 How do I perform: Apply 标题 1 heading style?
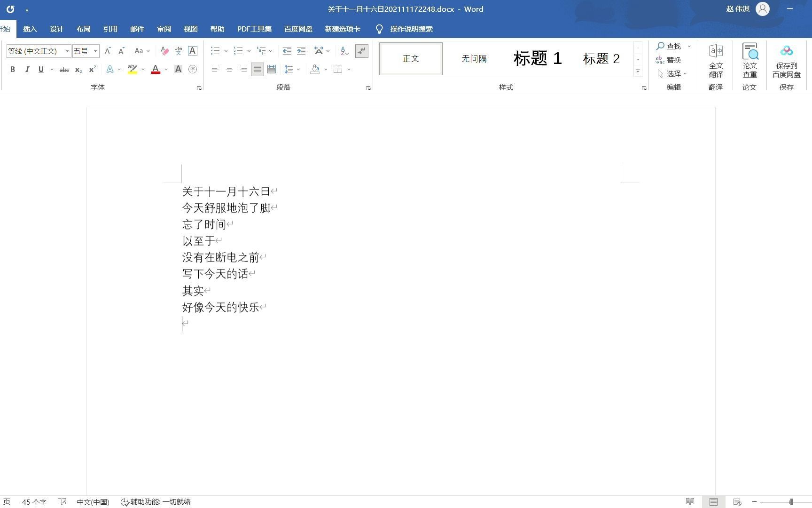538,59
